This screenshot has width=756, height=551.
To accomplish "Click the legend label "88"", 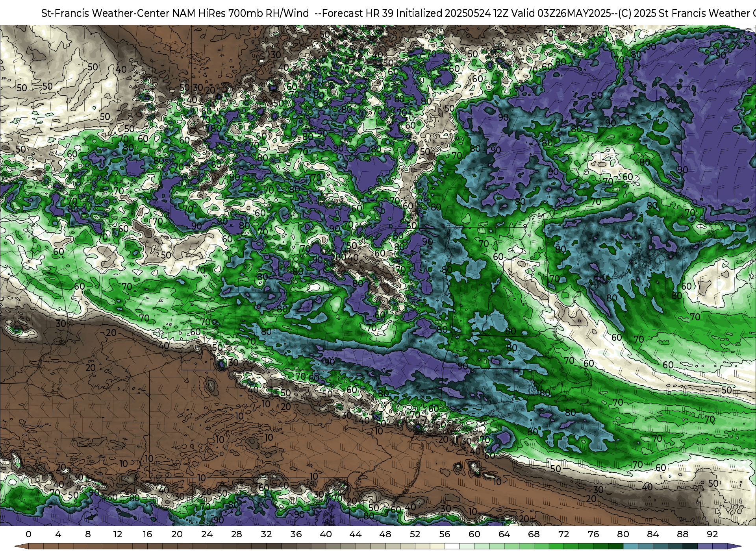I will coord(682,534).
